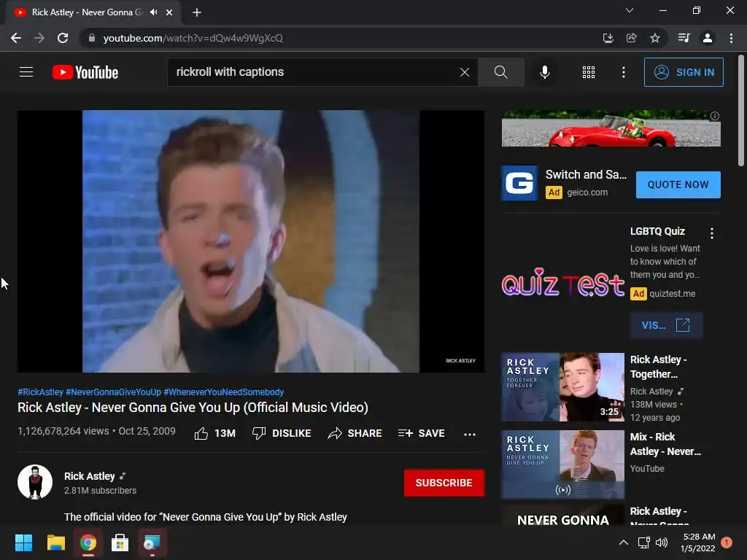Viewport: 747px width, 560px height.
Task: Open the tab search chevron
Action: pos(630,10)
